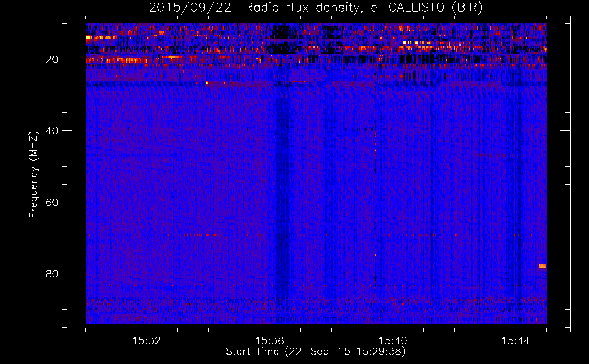589x364 pixels.
Task: Click the 20 frequency tick label
Action: [52, 59]
